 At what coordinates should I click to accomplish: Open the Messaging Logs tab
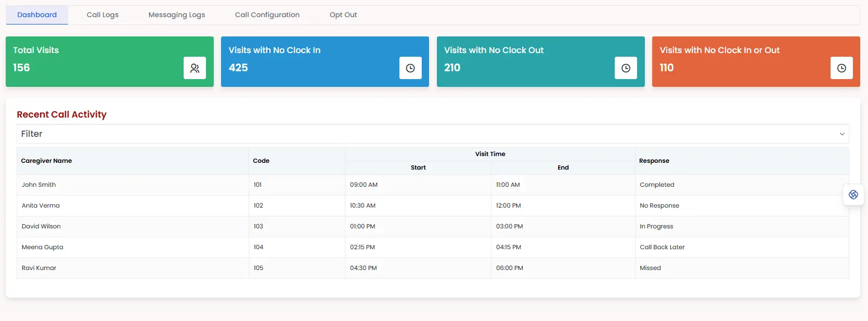177,15
